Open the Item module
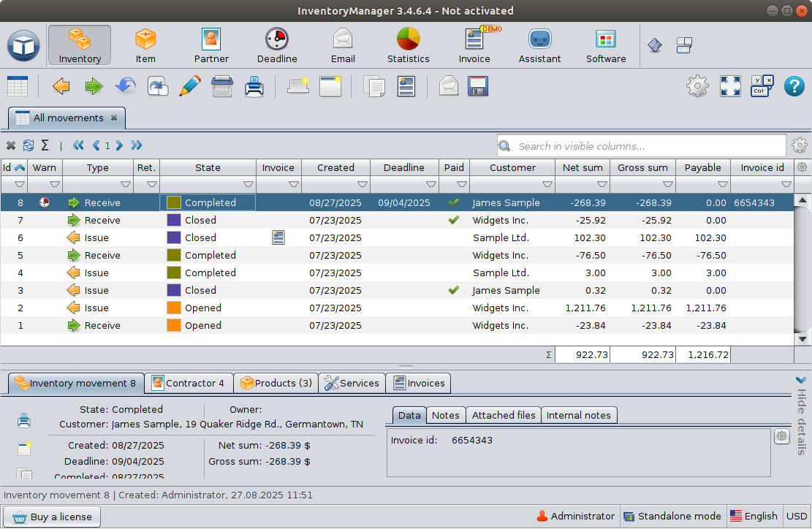Screen dimensions: 812x529 [x=145, y=45]
